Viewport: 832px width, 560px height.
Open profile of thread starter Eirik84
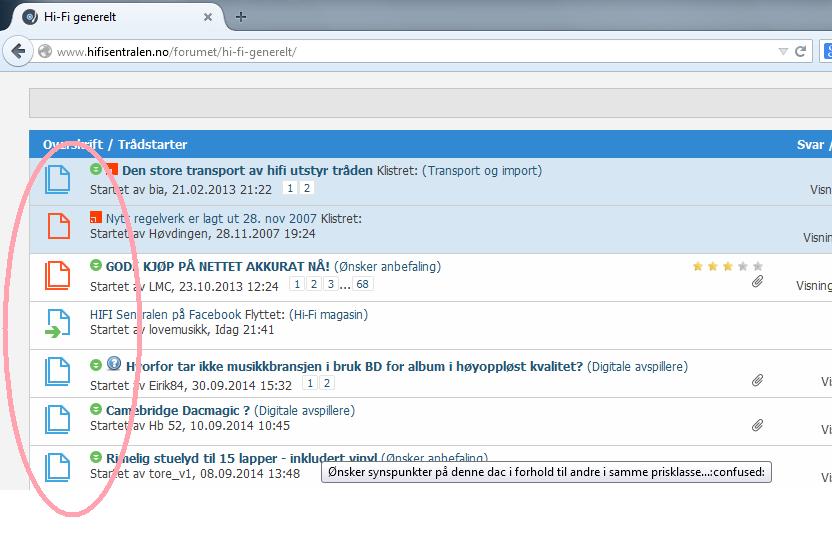point(167,385)
